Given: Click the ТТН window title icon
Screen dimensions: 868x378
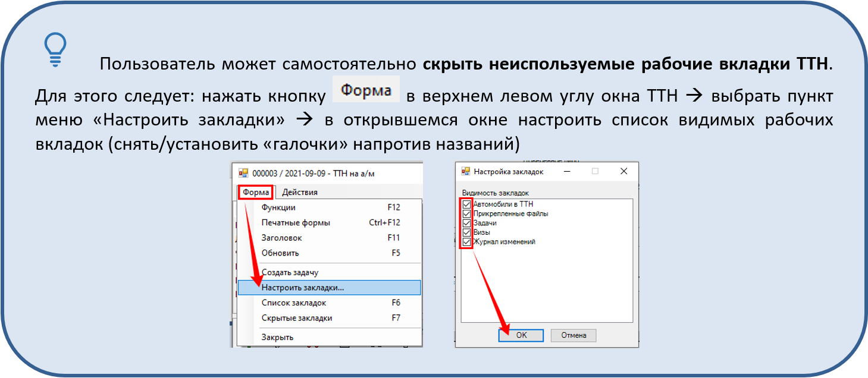Looking at the screenshot, I should click(x=243, y=174).
